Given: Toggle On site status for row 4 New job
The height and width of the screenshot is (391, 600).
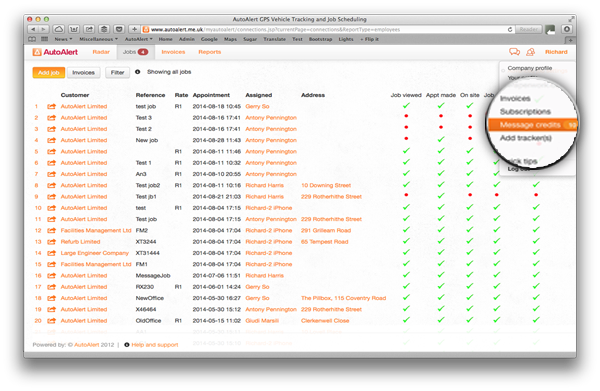Looking at the screenshot, I should [470, 138].
